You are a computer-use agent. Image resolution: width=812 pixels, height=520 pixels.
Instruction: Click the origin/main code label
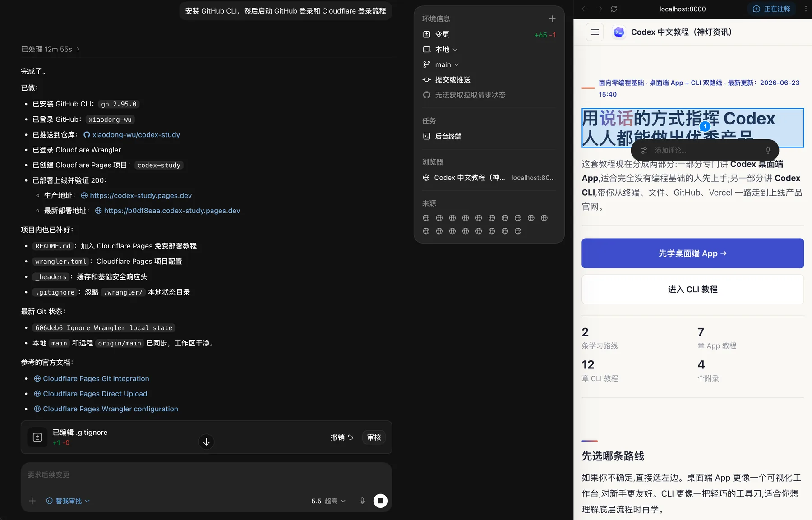pyautogui.click(x=120, y=343)
